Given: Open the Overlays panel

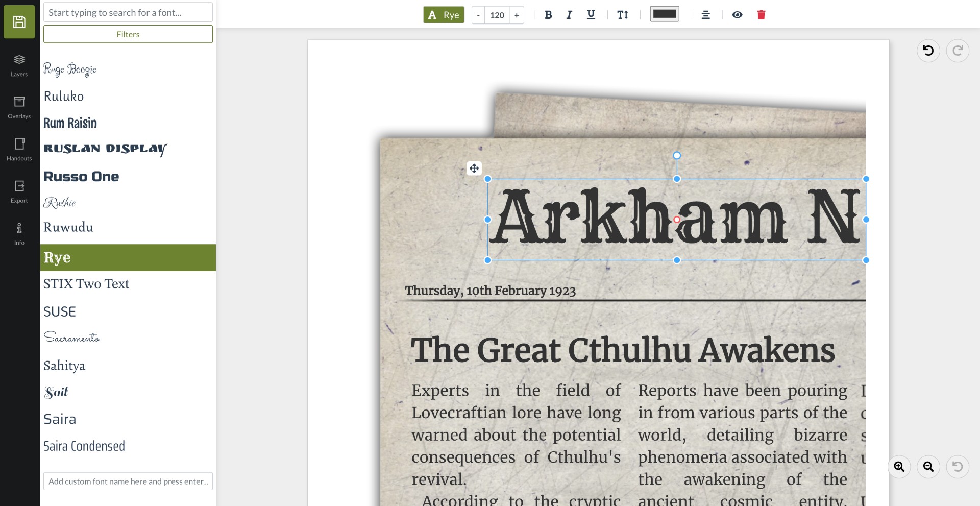Looking at the screenshot, I should point(19,108).
